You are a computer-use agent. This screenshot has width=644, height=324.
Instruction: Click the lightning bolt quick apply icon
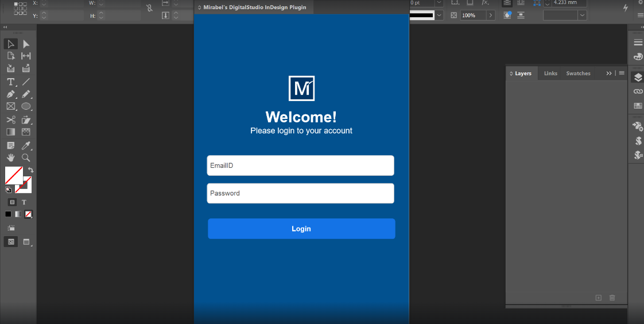(626, 8)
